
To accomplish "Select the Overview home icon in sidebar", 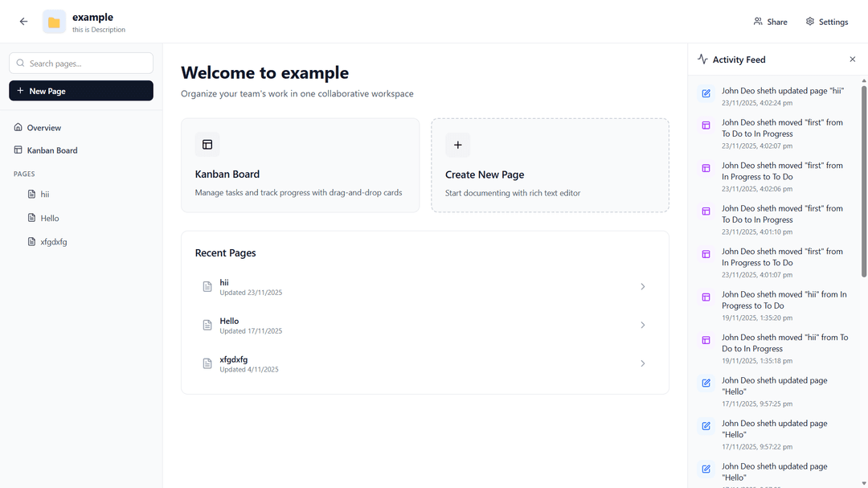I will [19, 127].
